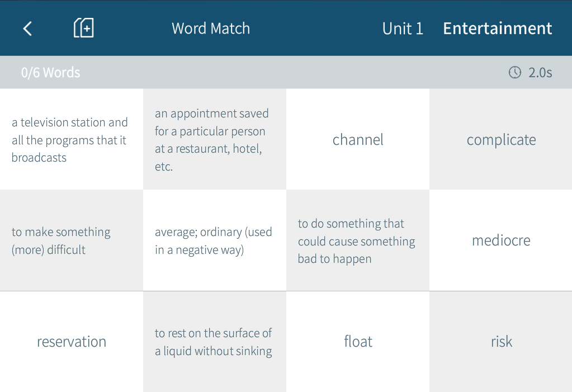This screenshot has height=392, width=572.
Task: Tap the 'risk' word card
Action: point(501,342)
